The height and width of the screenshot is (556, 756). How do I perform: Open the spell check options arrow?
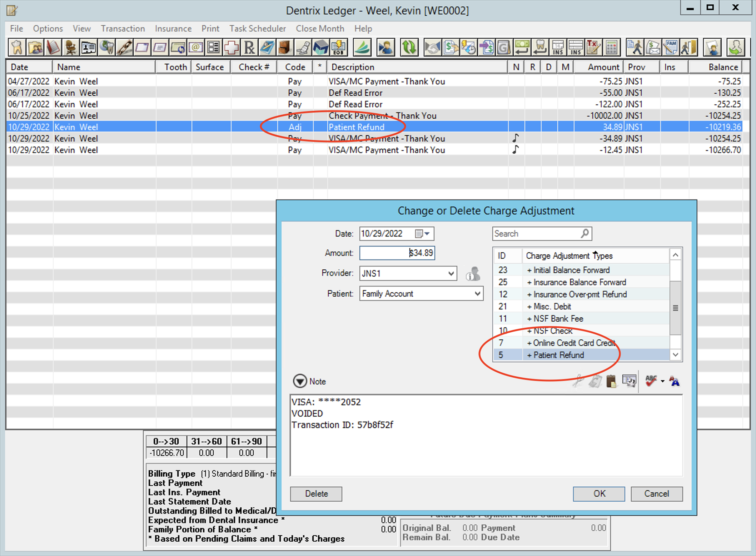pos(663,381)
